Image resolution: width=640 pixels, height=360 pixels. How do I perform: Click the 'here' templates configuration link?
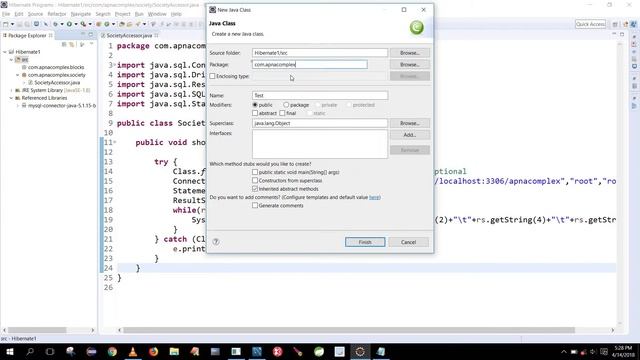(x=374, y=197)
